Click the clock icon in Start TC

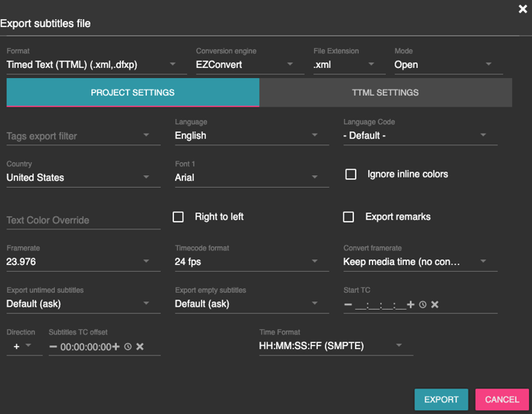[x=423, y=305]
